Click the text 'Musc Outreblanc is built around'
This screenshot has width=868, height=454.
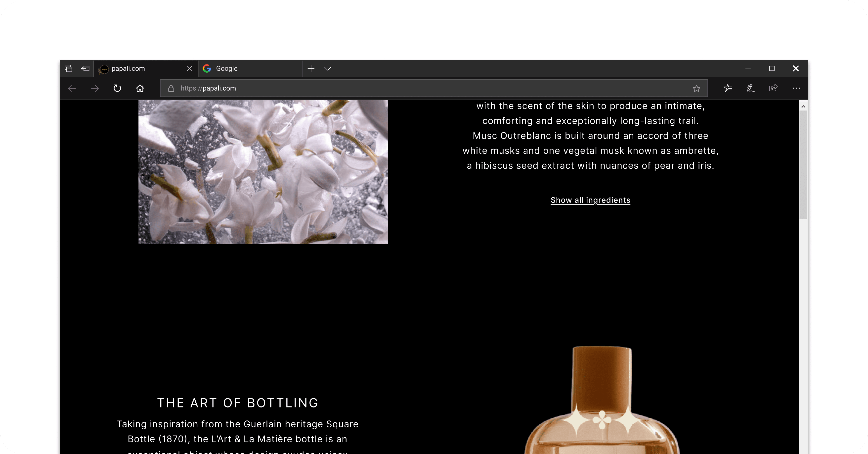(546, 136)
